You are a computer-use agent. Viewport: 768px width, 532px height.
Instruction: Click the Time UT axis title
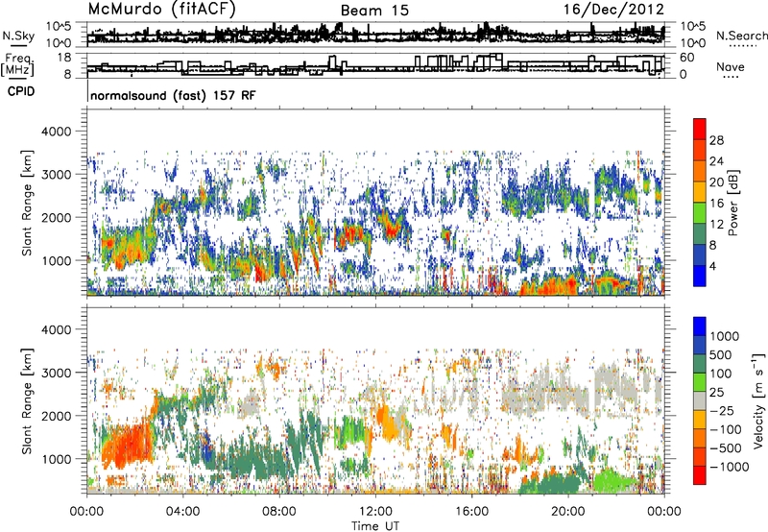click(x=375, y=526)
